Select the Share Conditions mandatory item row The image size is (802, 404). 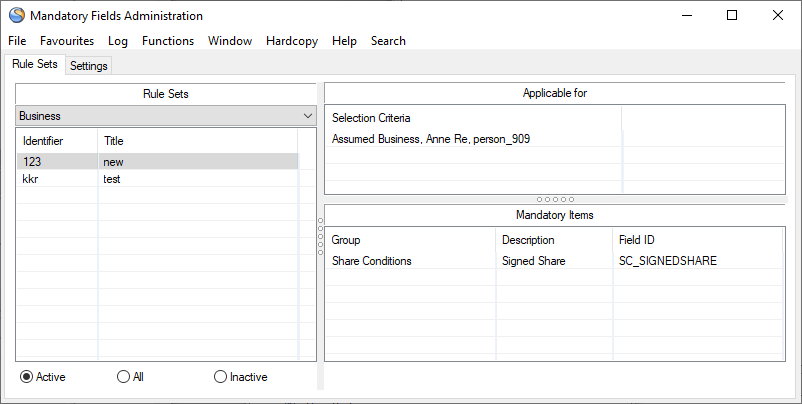[x=410, y=261]
